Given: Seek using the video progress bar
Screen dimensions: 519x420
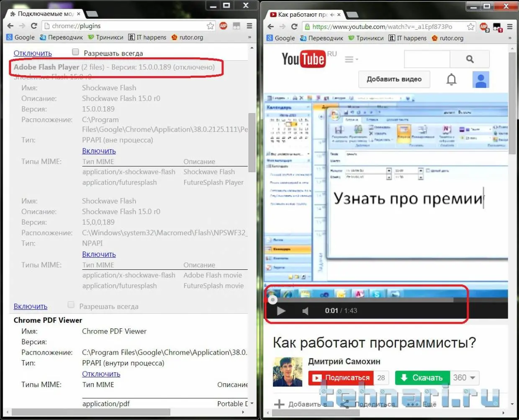Looking at the screenshot, I should (x=386, y=300).
